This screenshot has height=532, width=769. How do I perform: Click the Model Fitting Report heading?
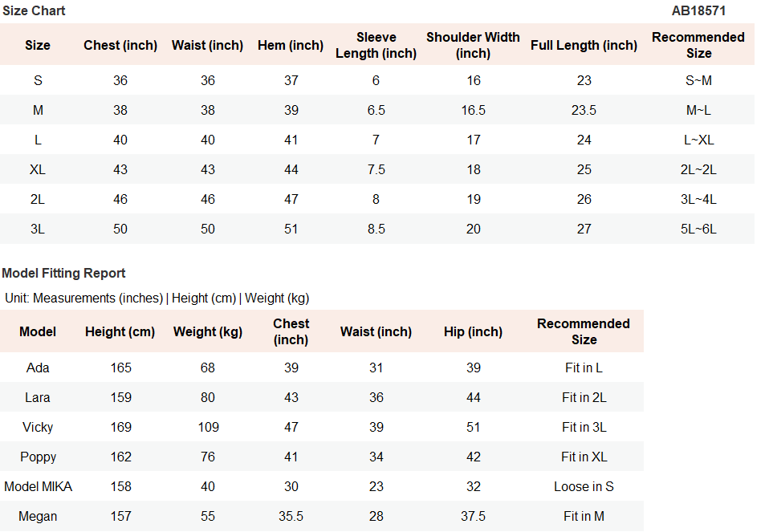pos(63,273)
